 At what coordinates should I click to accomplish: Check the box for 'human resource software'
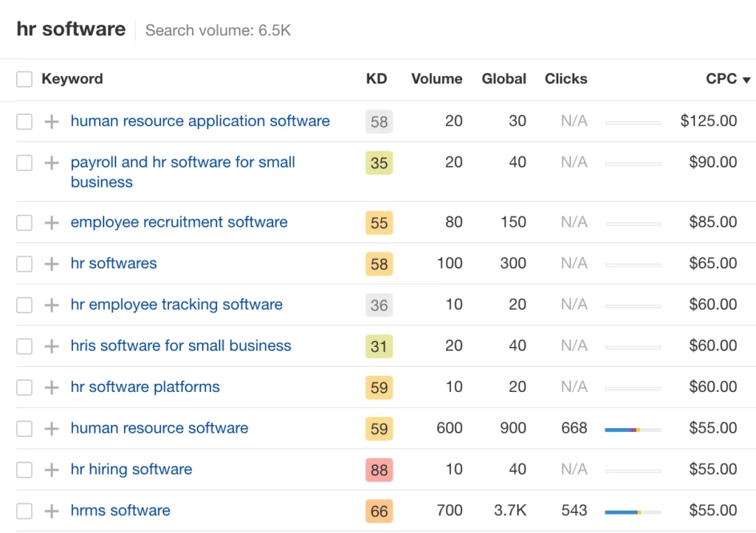click(24, 429)
